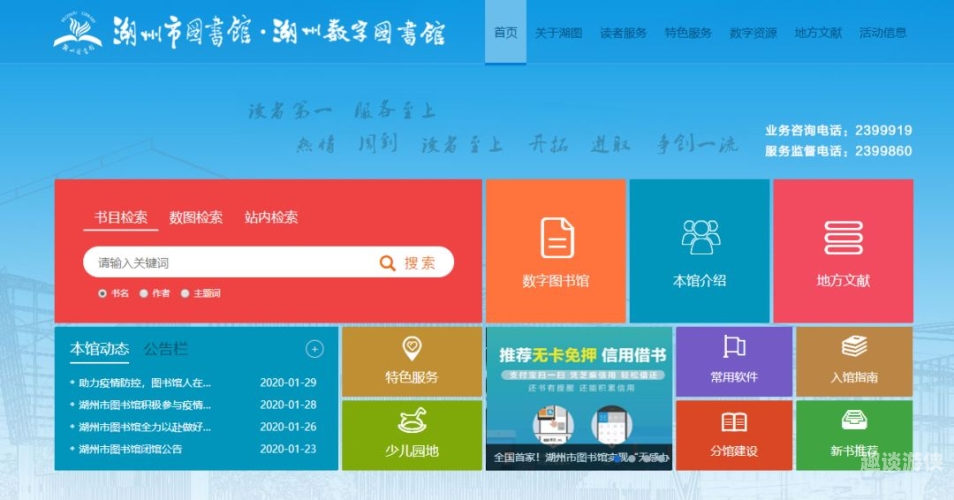Select the 书名 radio button

coord(102,293)
